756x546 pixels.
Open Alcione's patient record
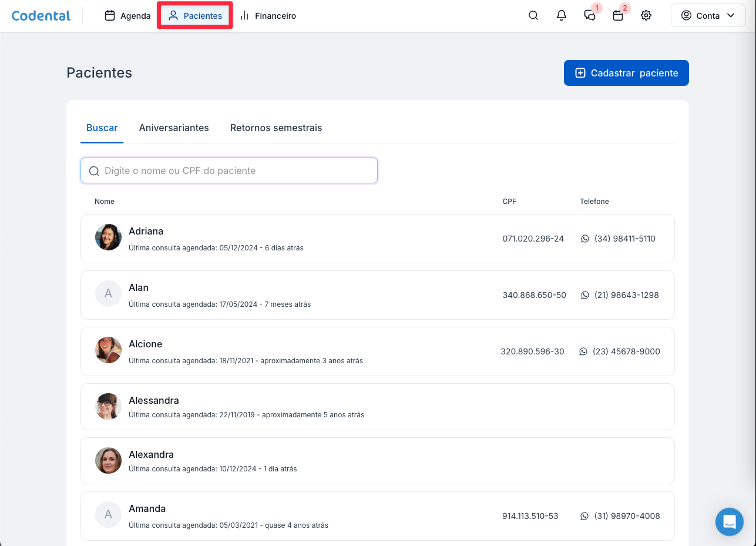coord(146,344)
